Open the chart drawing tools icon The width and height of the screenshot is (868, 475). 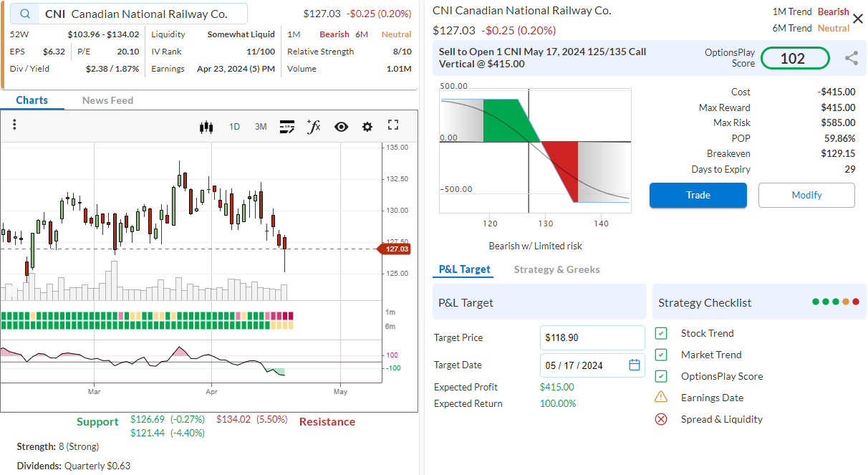(x=287, y=127)
